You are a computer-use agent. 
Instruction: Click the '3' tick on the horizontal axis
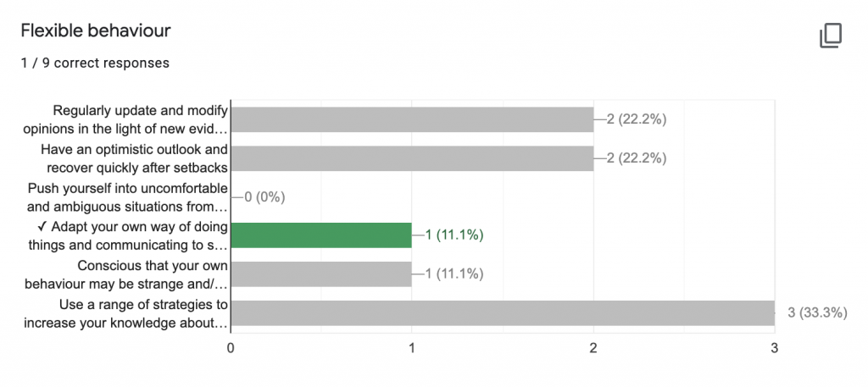[x=774, y=347]
